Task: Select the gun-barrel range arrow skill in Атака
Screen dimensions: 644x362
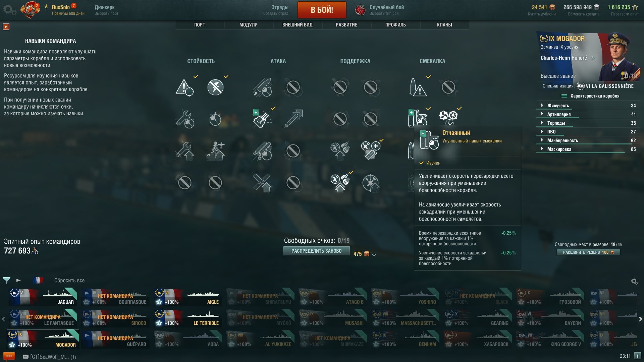Action: 293,119
